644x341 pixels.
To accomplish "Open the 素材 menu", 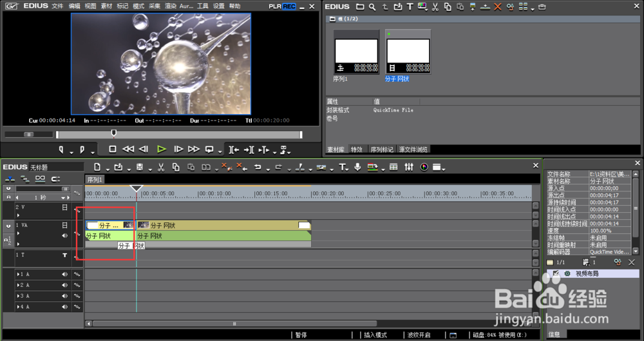I will [x=106, y=6].
